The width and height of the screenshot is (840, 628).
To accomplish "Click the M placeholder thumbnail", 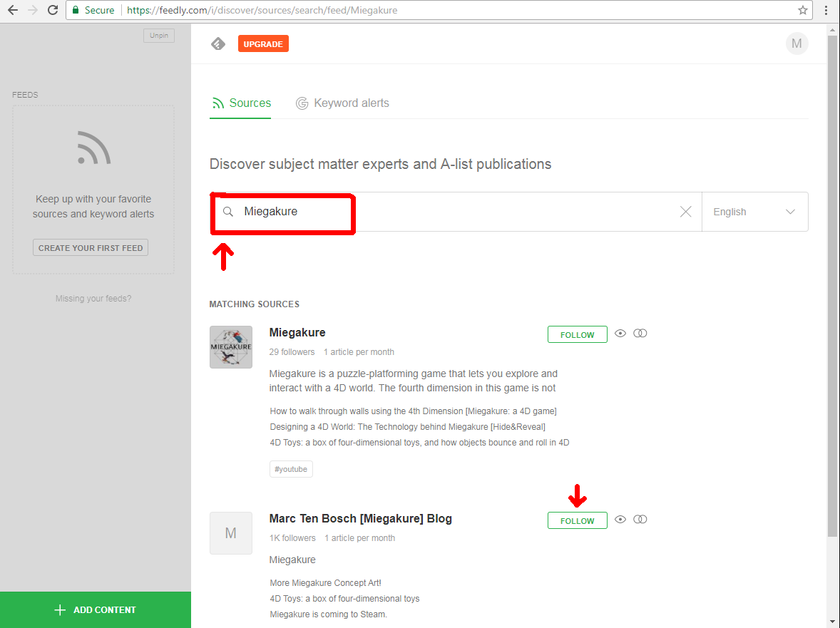I will 231,533.
